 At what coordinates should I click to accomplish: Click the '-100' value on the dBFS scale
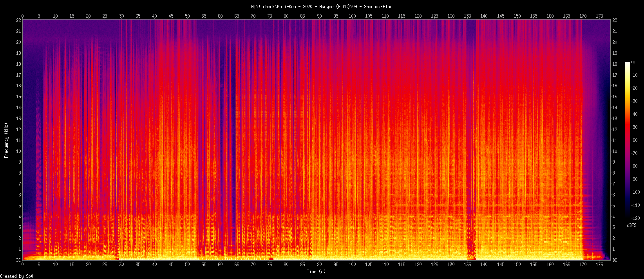pyautogui.click(x=635, y=192)
